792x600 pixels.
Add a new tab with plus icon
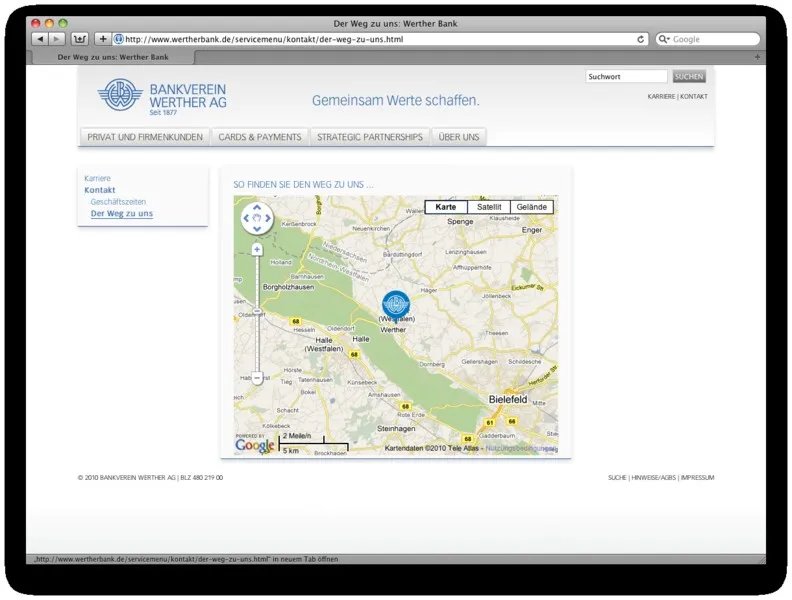pyautogui.click(x=757, y=57)
